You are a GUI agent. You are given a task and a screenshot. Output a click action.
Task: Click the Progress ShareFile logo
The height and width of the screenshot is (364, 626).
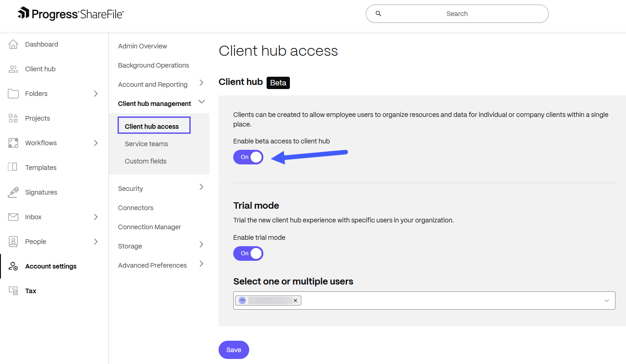click(x=70, y=13)
